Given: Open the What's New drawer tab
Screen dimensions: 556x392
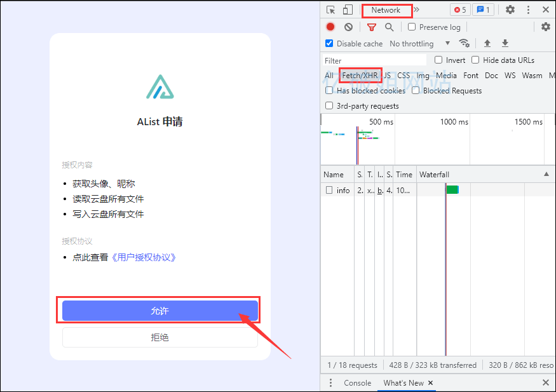Looking at the screenshot, I should point(403,382).
